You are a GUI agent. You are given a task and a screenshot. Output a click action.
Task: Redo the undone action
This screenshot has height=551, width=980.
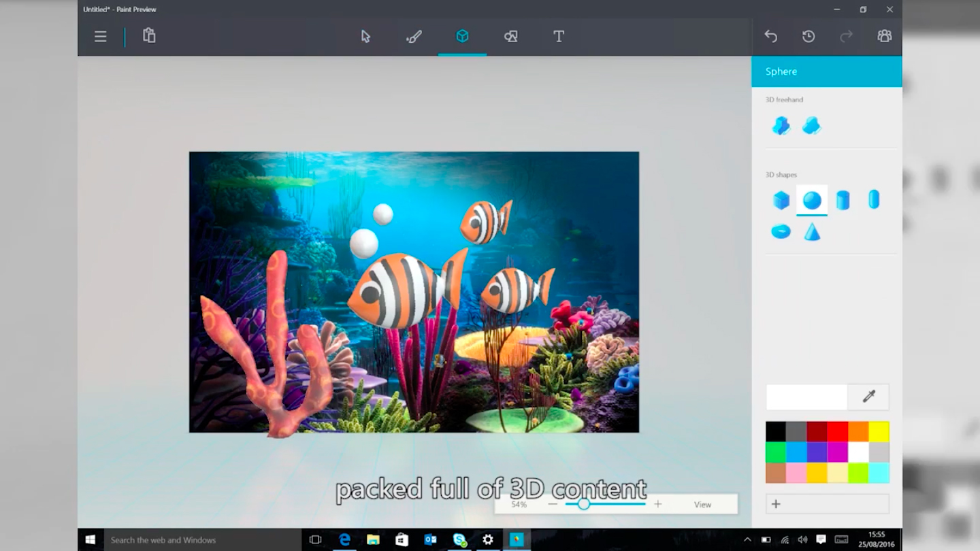[847, 37]
